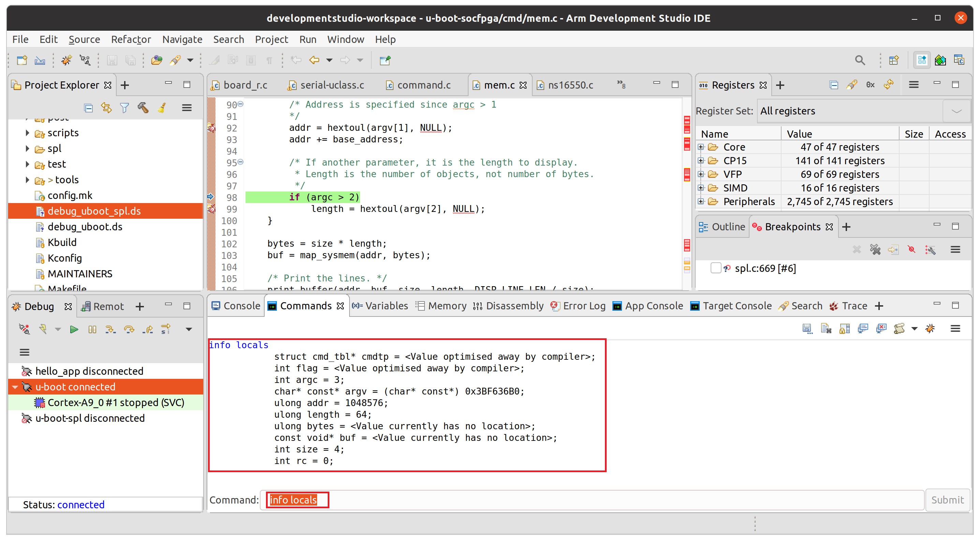The image size is (980, 541).
Task: Collapse the comment fold at line 95
Action: tap(240, 163)
